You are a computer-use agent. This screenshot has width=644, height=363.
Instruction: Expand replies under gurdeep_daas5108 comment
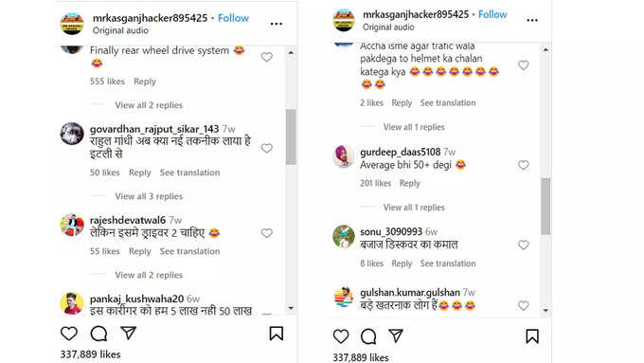pyautogui.click(x=414, y=208)
